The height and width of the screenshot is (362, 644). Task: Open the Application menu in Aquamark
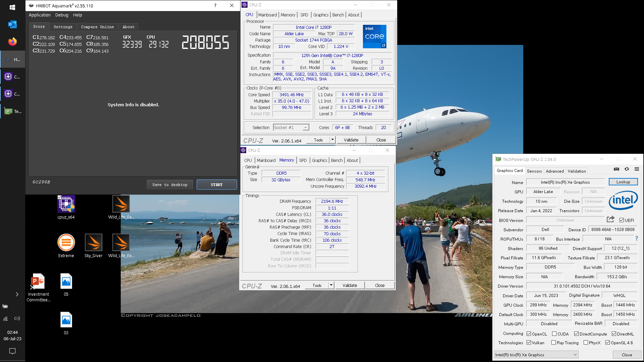tap(40, 15)
